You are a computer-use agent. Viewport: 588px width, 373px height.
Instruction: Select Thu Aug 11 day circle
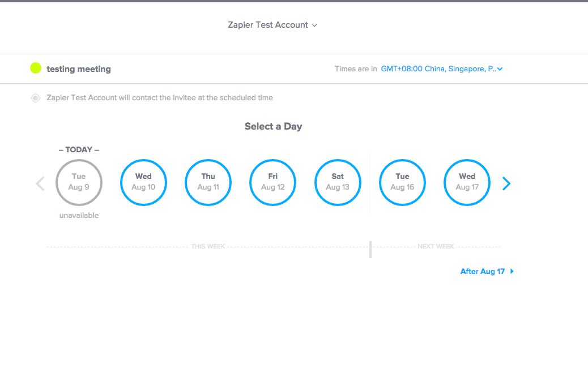point(208,182)
